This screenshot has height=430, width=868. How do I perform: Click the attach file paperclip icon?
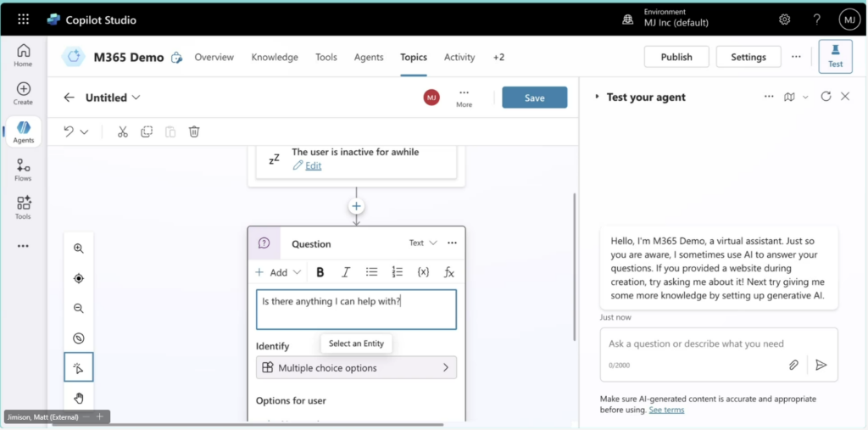pyautogui.click(x=793, y=365)
